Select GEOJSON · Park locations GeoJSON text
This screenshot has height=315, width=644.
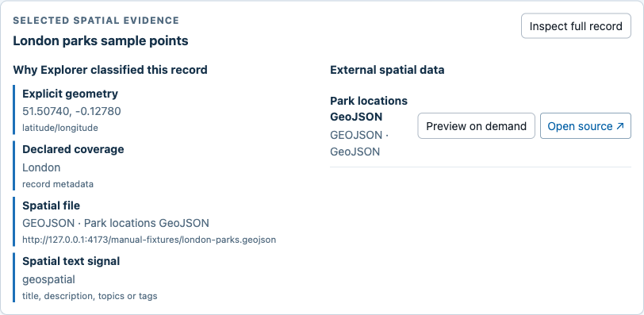116,223
